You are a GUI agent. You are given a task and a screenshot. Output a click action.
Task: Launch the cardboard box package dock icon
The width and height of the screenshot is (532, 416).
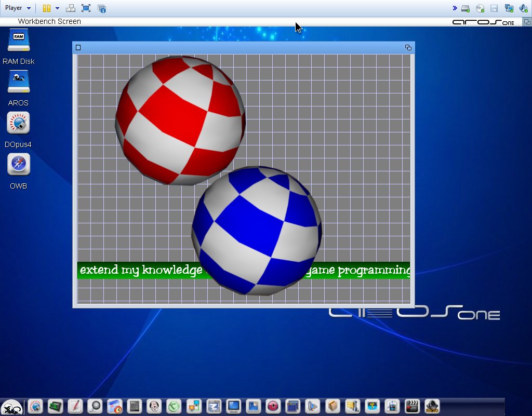(x=333, y=406)
